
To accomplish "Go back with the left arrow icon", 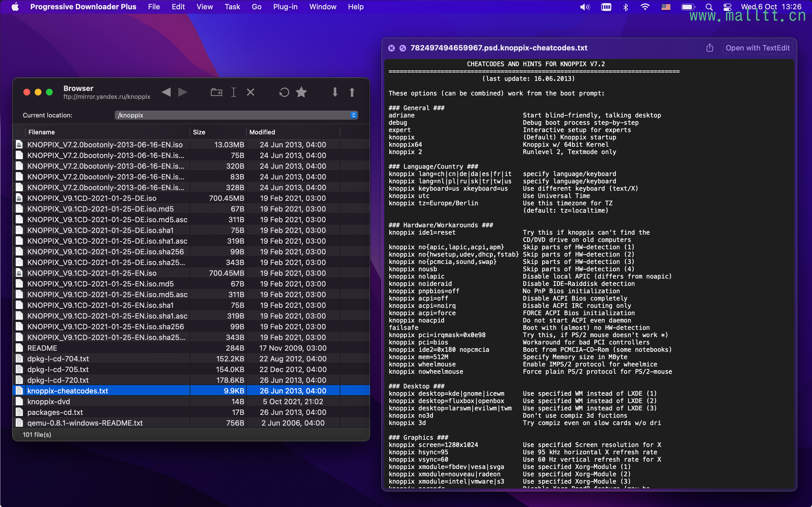I will tap(166, 92).
